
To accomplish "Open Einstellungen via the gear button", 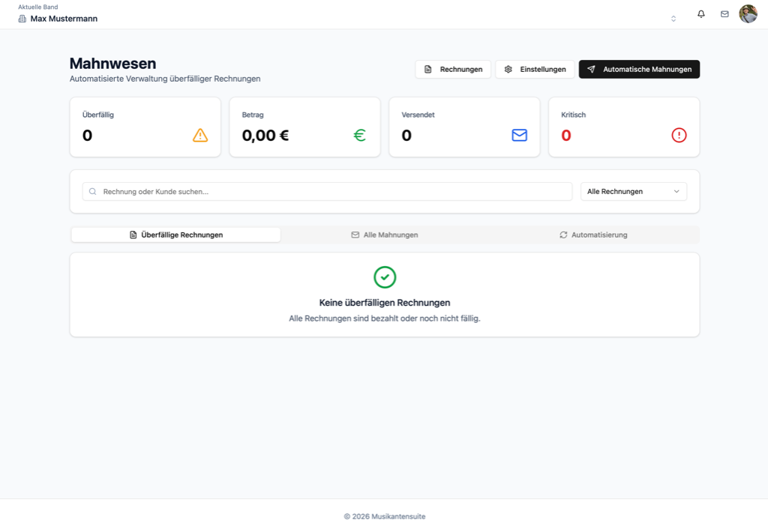I will (x=535, y=70).
